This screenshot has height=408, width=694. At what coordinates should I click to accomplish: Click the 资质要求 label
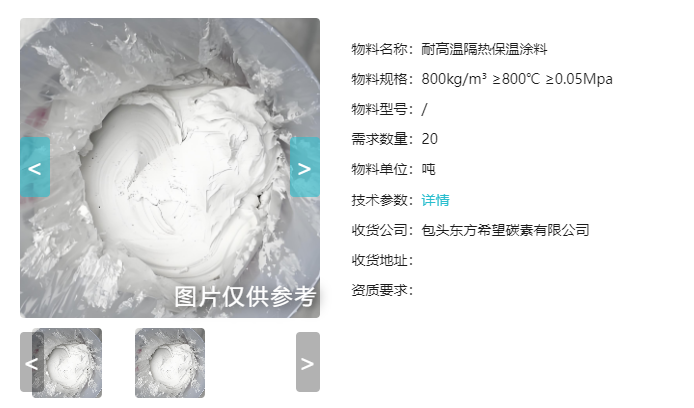click(x=382, y=290)
